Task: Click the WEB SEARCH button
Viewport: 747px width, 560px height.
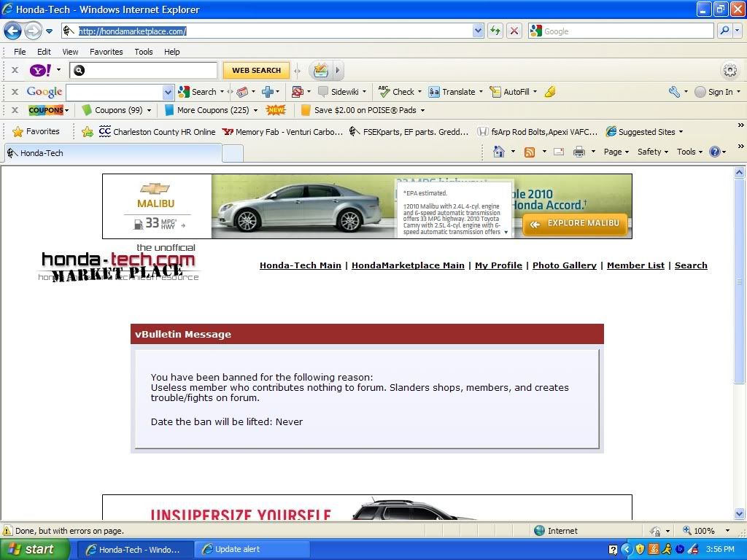Action: (256, 70)
